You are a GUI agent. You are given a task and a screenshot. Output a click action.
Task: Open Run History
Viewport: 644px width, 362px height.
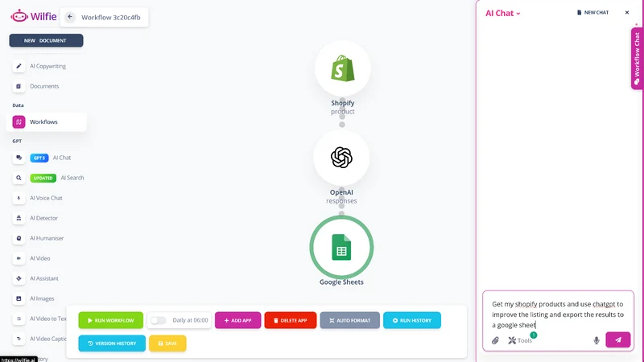point(412,320)
